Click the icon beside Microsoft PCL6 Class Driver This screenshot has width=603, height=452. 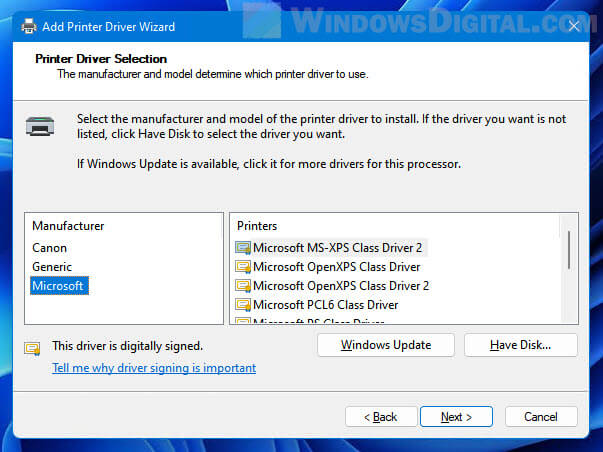[x=243, y=305]
